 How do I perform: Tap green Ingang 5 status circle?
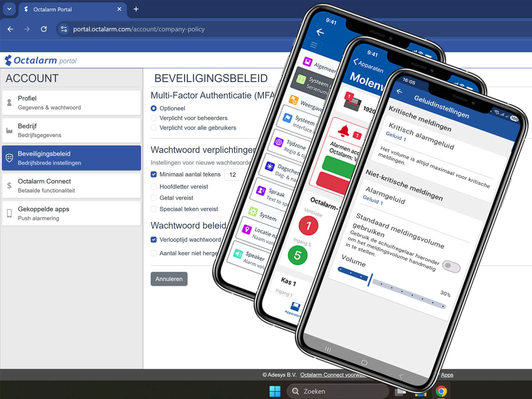coord(298,255)
